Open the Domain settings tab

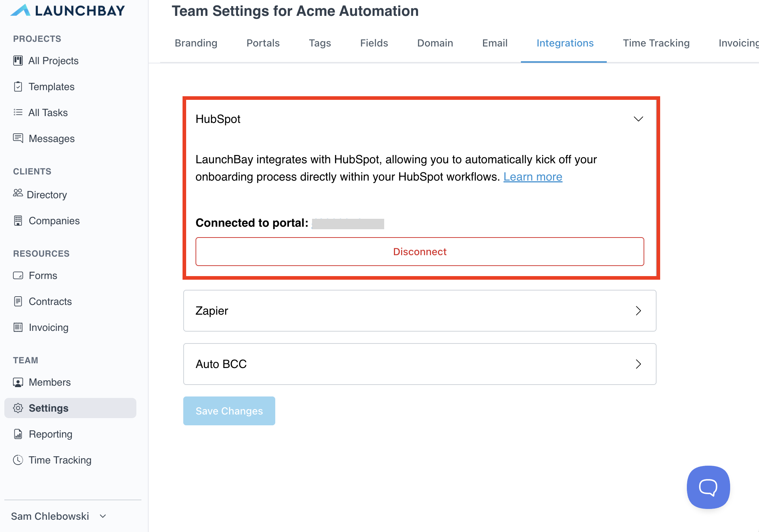click(x=435, y=43)
